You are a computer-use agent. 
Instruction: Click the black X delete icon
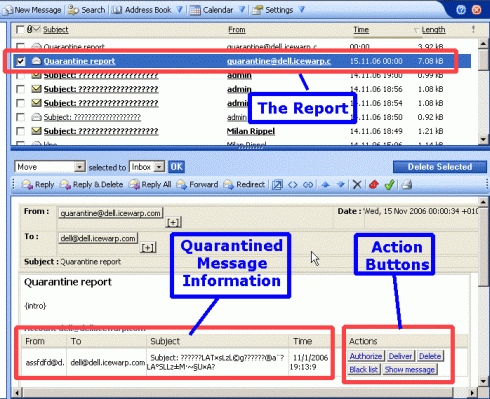(357, 184)
